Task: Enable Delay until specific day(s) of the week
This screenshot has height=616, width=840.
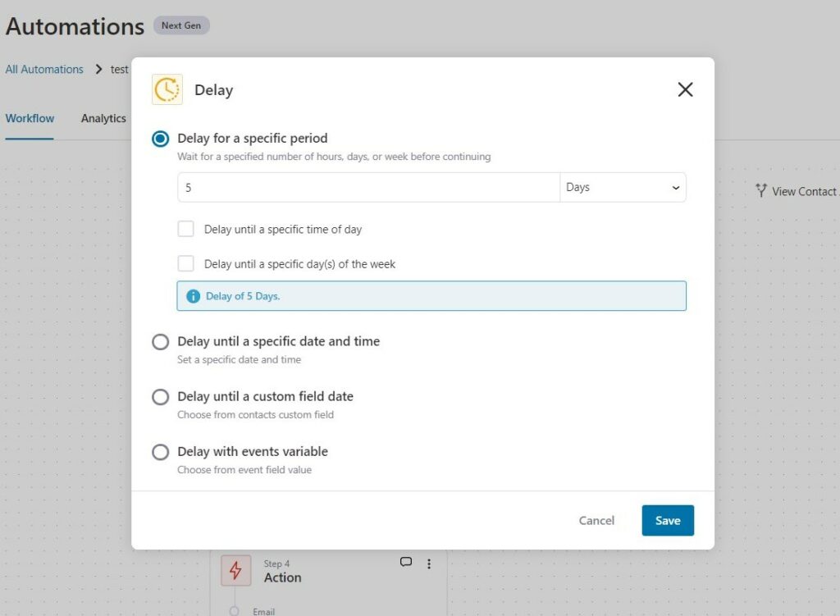Action: (186, 263)
